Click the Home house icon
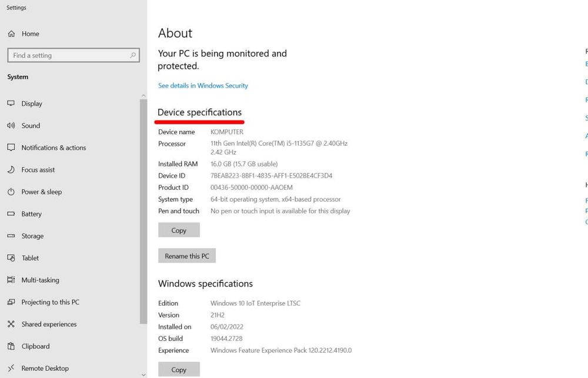Viewport: 588px width, 378px height. [11, 34]
